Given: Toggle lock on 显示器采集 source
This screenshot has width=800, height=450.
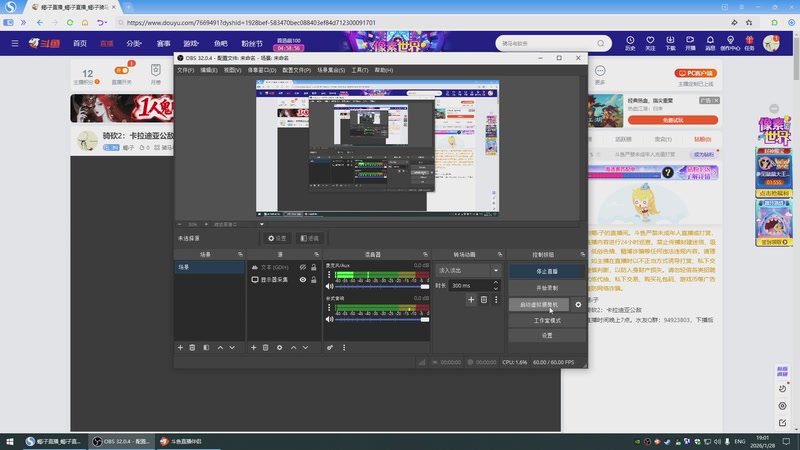Looking at the screenshot, I should pos(313,280).
